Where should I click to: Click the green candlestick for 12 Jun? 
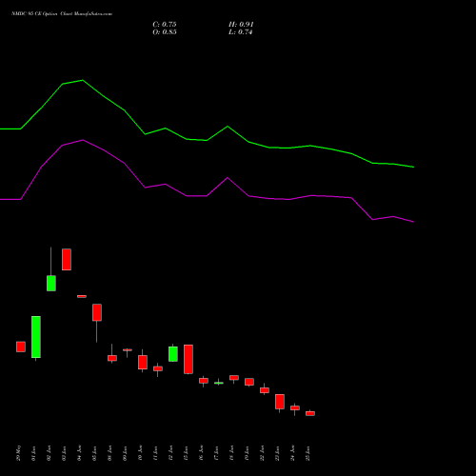(173, 354)
